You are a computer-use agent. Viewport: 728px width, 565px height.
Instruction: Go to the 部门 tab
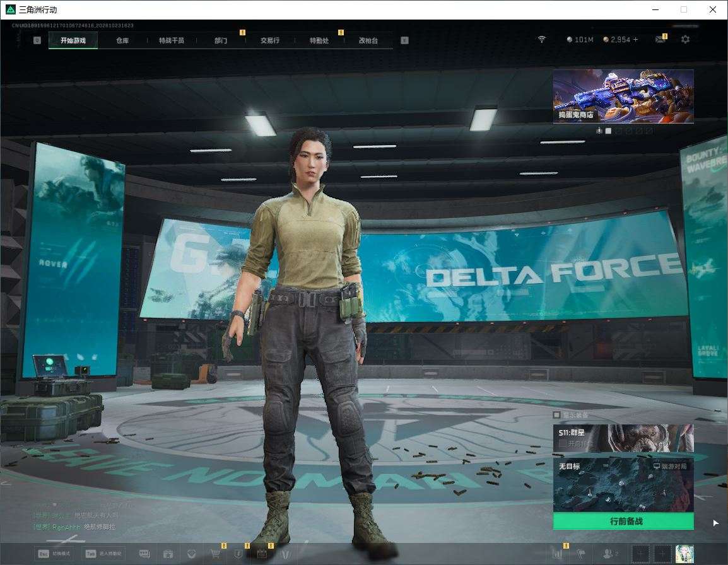[x=221, y=40]
